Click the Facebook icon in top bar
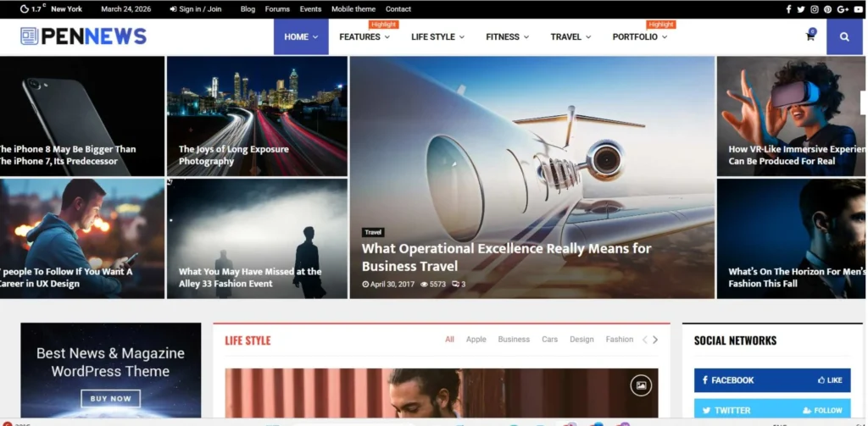The image size is (868, 426). pyautogui.click(x=788, y=9)
